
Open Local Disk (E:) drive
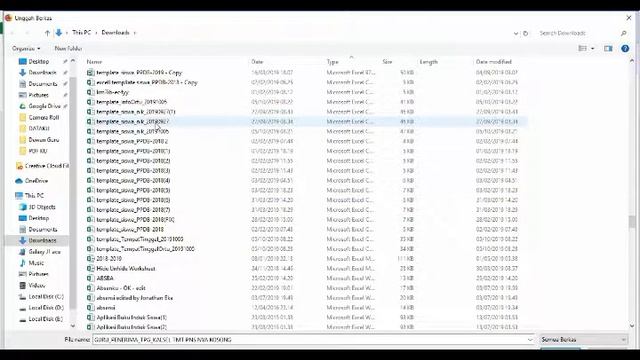click(x=46, y=319)
